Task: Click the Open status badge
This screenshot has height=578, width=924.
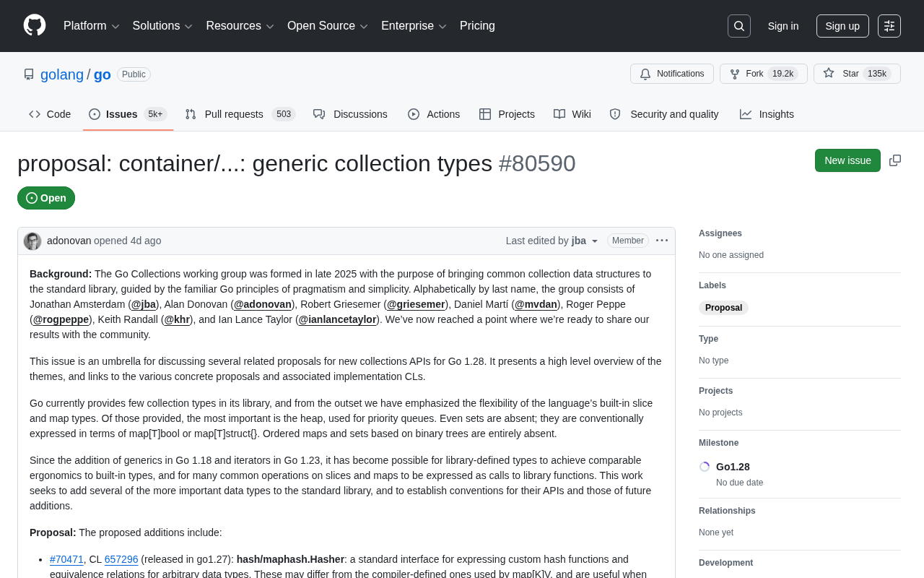Action: (x=46, y=198)
